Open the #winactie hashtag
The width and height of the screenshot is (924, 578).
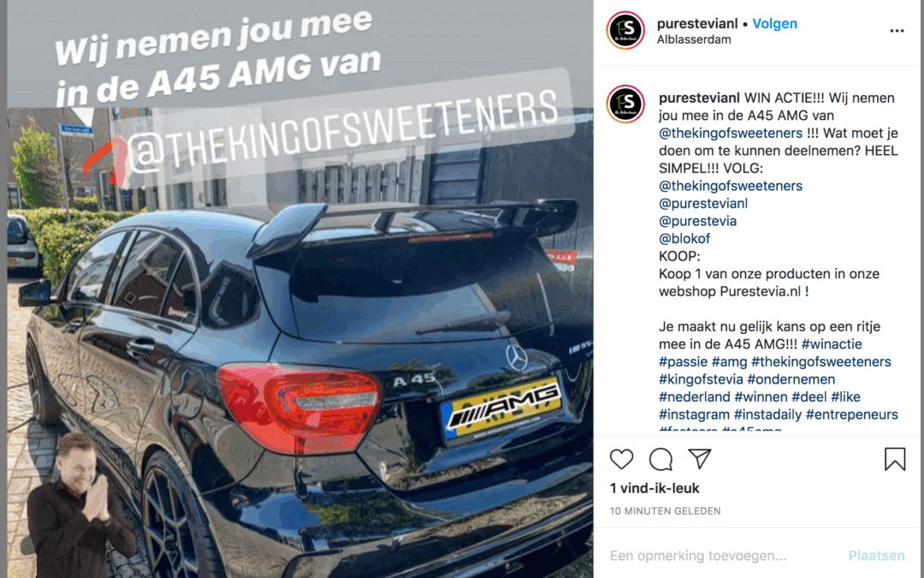(x=832, y=344)
